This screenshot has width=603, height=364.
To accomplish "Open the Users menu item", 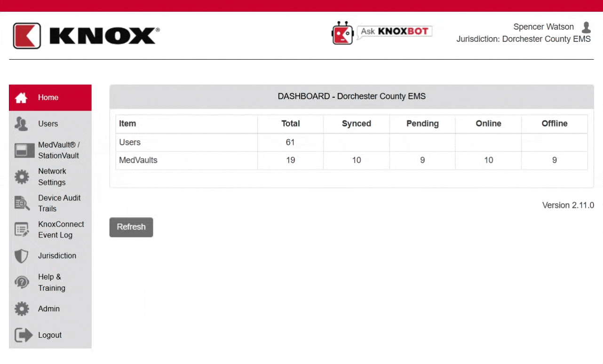I will click(x=50, y=124).
